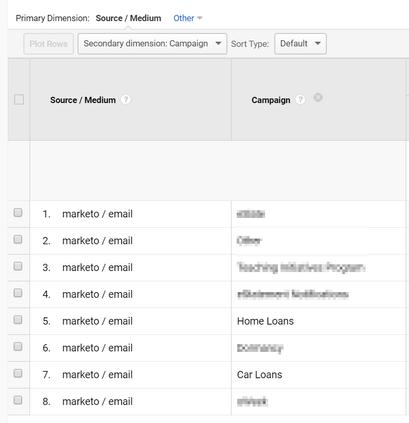Sort by the Campaign column header
The width and height of the screenshot is (409, 423).
(x=271, y=100)
